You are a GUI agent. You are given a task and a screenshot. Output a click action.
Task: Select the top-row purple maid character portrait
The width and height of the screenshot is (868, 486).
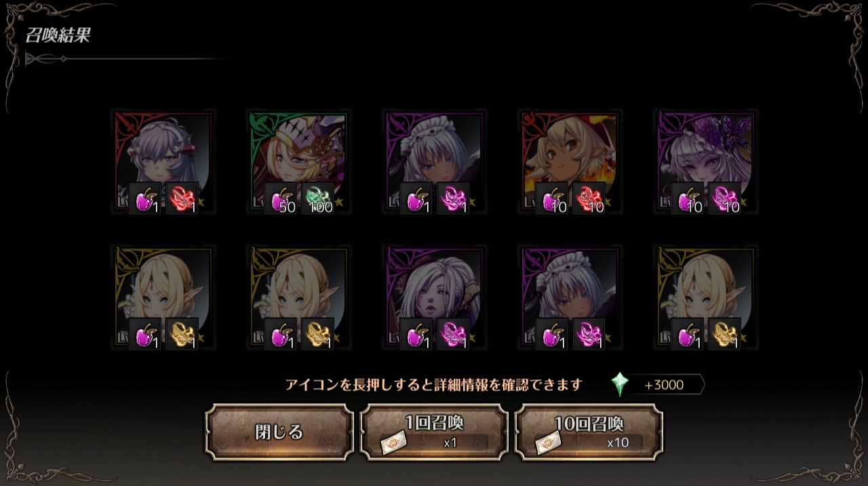click(435, 162)
